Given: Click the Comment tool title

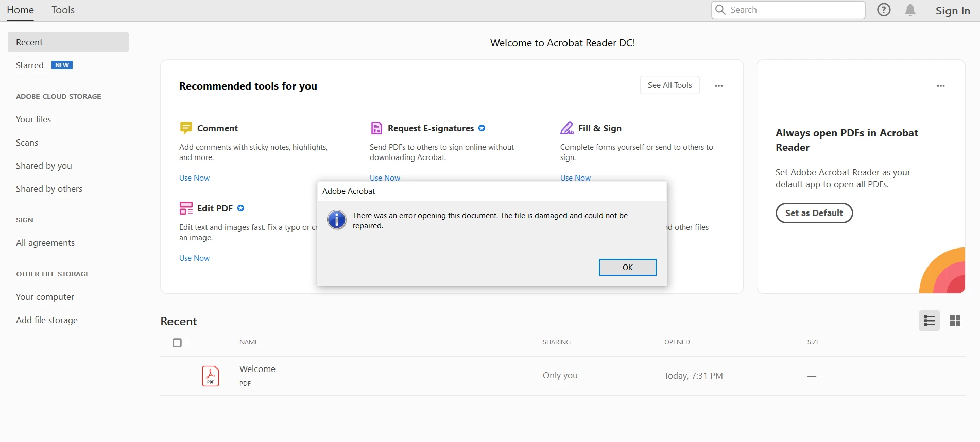Looking at the screenshot, I should pos(217,128).
